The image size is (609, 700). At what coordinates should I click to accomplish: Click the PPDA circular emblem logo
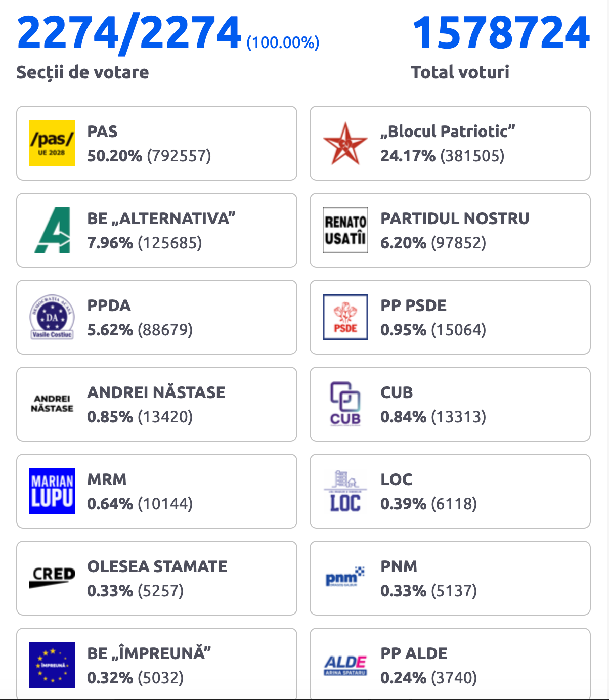[52, 317]
